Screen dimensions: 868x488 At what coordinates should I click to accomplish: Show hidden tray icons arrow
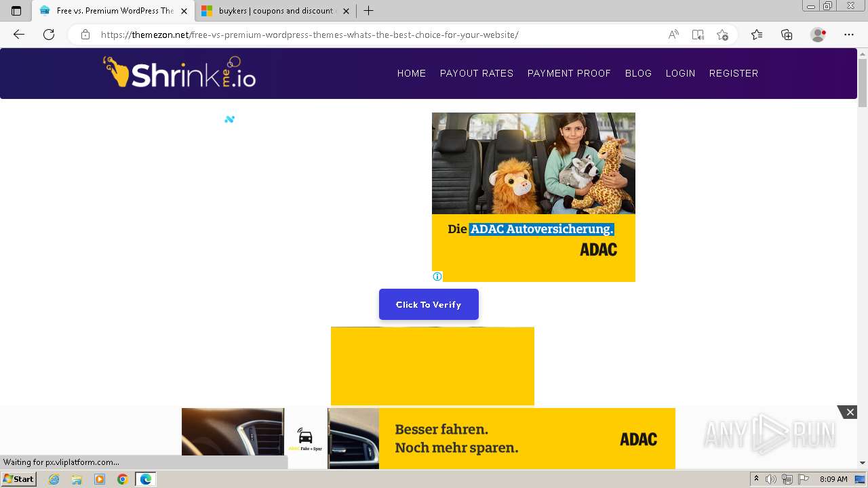click(x=756, y=479)
